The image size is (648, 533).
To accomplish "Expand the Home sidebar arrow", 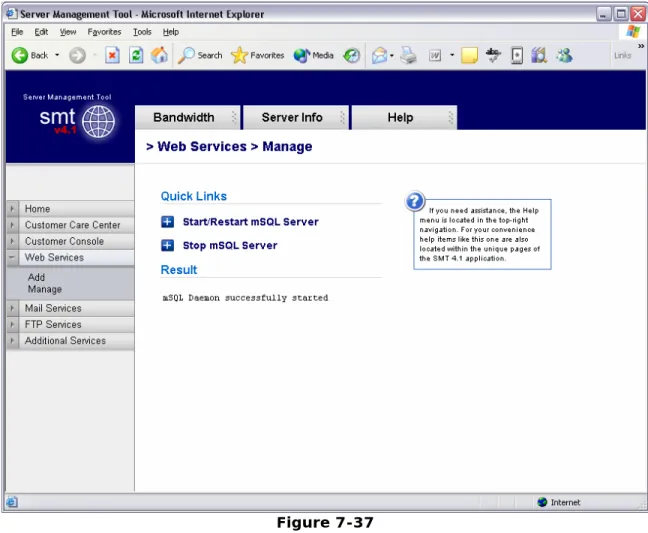I will (x=12, y=209).
